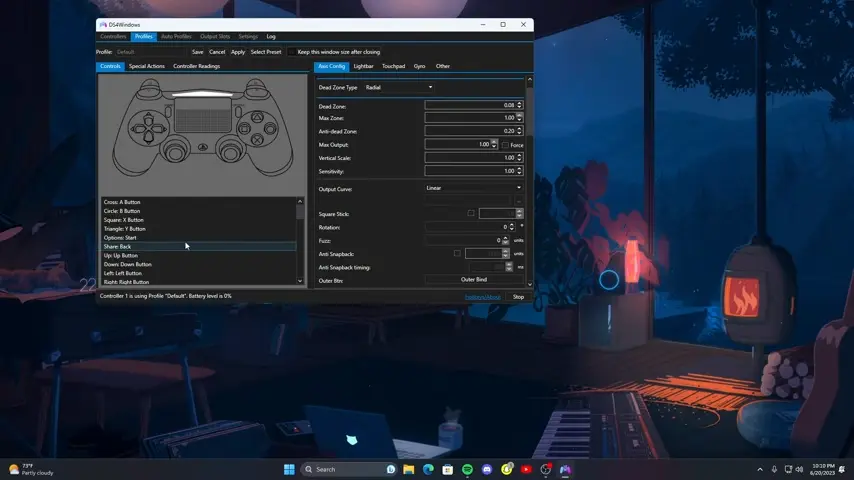
Task: Enable the Square Stick checkbox
Action: (471, 213)
